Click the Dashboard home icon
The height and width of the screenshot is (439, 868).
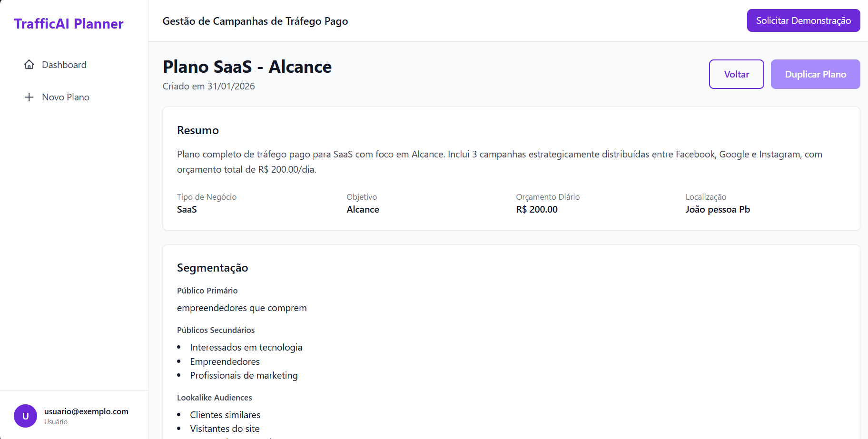click(x=30, y=64)
